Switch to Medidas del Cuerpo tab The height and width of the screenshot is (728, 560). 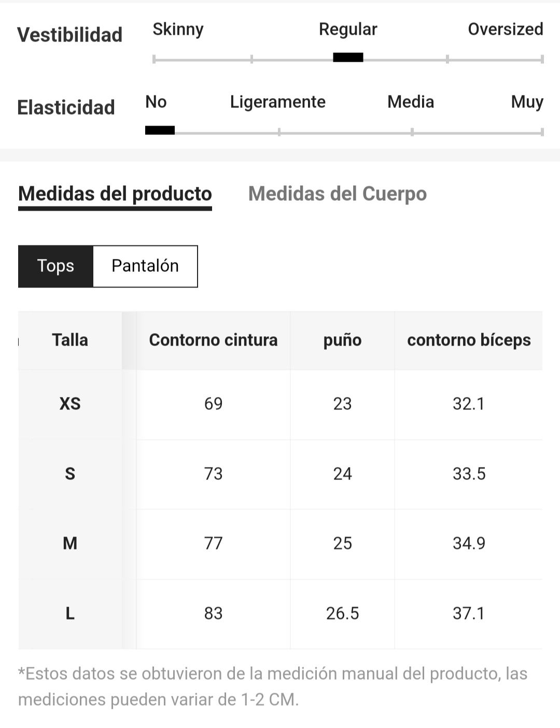[338, 194]
